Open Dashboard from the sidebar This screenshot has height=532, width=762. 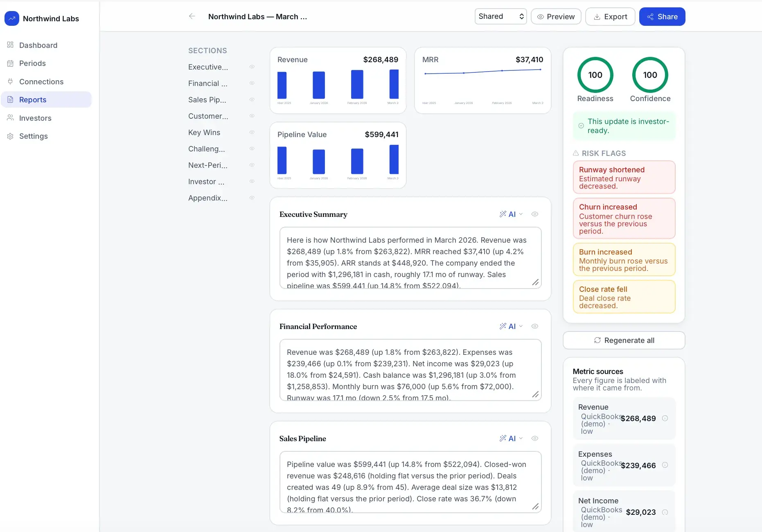coord(46,45)
